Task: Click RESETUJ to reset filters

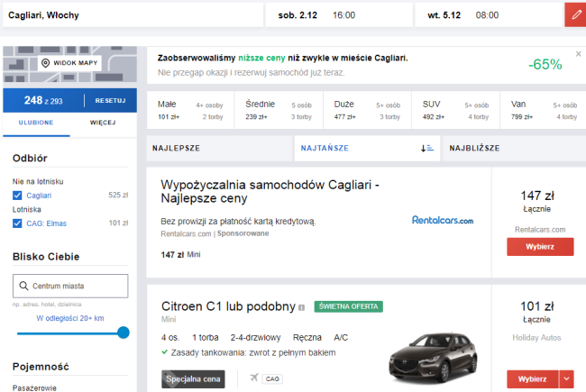Action: (110, 100)
